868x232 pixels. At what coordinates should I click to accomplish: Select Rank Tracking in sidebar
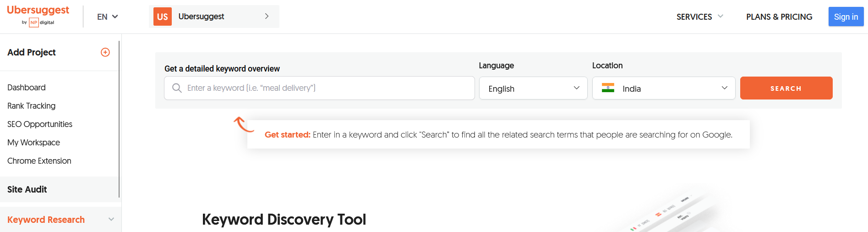[x=32, y=106]
